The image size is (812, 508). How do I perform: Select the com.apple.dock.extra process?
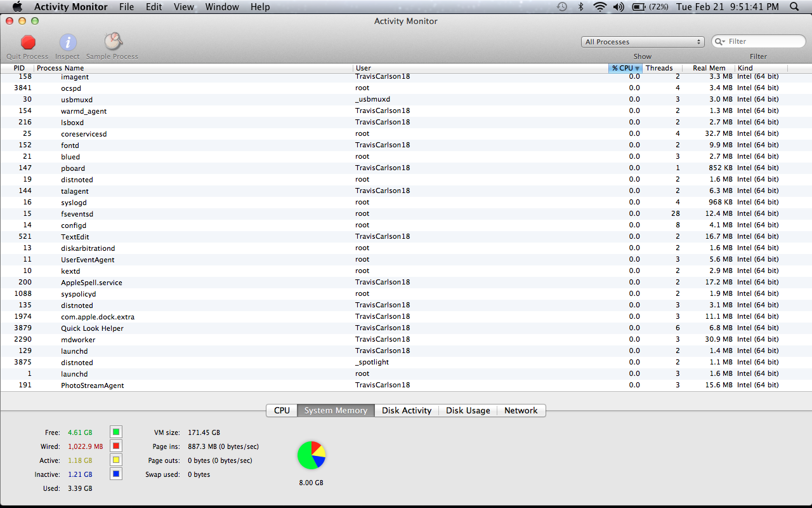click(406, 316)
